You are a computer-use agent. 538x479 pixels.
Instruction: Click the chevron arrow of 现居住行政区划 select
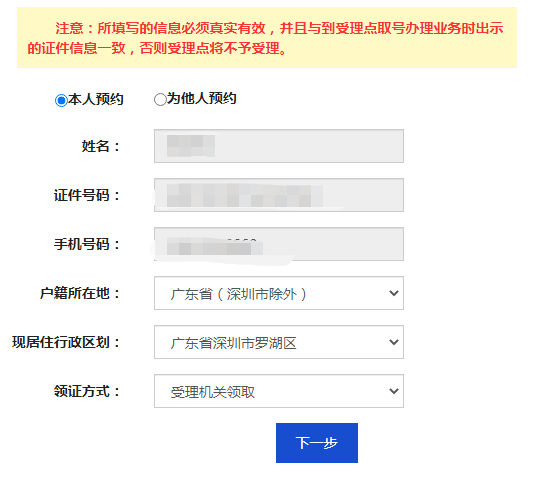pyautogui.click(x=394, y=342)
